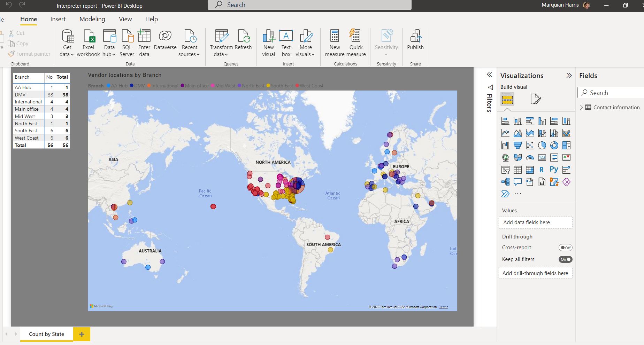Viewport: 644px width, 345px height.
Task: Open the More visuals dropdown
Action: coord(305,42)
